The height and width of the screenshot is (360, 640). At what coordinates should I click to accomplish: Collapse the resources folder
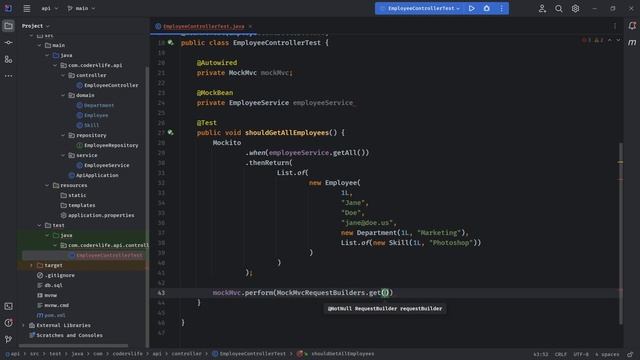click(x=47, y=185)
